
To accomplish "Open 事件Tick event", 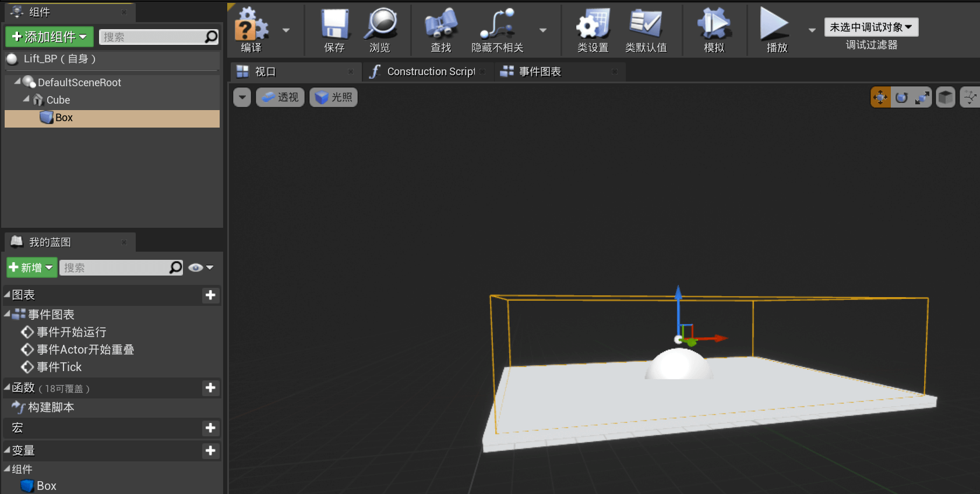I will coord(52,367).
